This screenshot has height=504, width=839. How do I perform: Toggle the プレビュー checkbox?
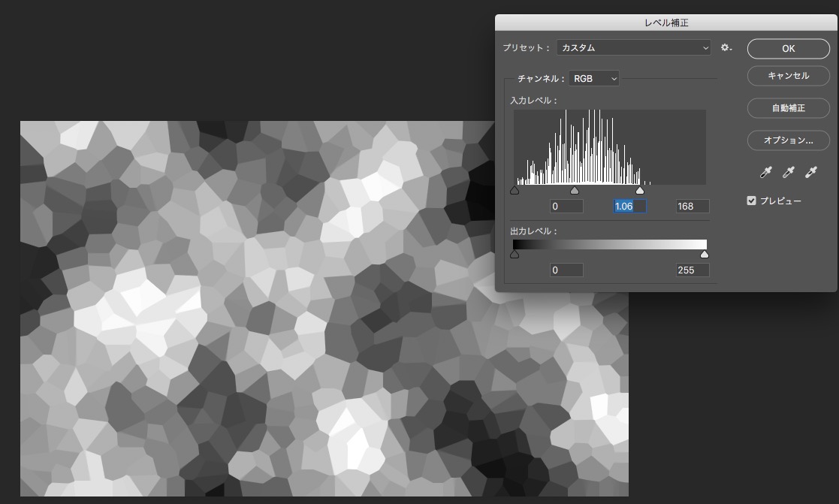(751, 201)
